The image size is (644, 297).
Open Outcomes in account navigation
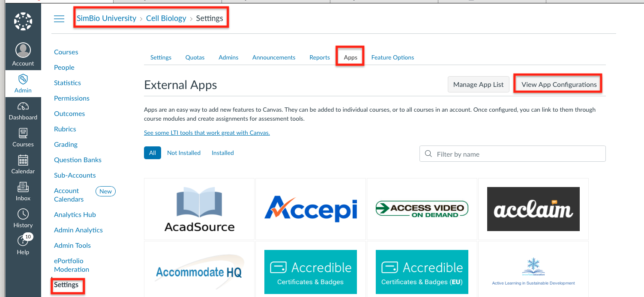pyautogui.click(x=69, y=114)
